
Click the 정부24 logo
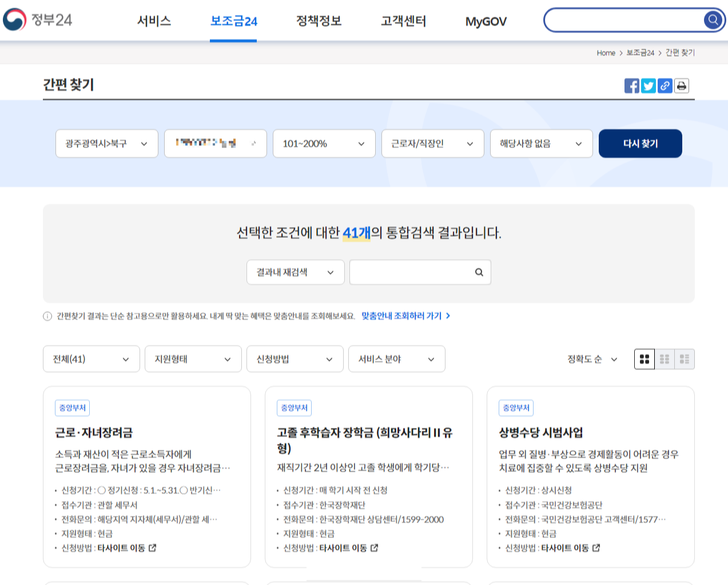[x=39, y=21]
